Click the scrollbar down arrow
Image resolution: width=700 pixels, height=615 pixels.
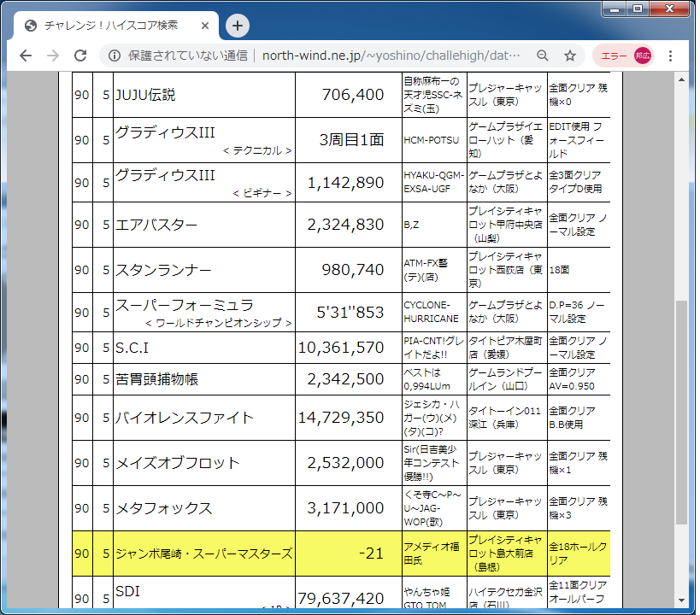click(681, 600)
